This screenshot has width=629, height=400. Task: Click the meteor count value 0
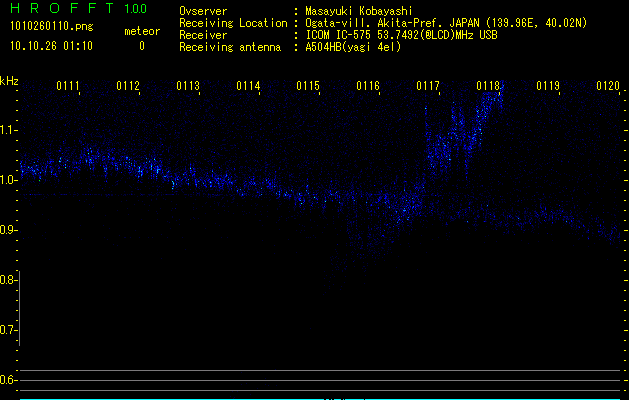(x=142, y=46)
